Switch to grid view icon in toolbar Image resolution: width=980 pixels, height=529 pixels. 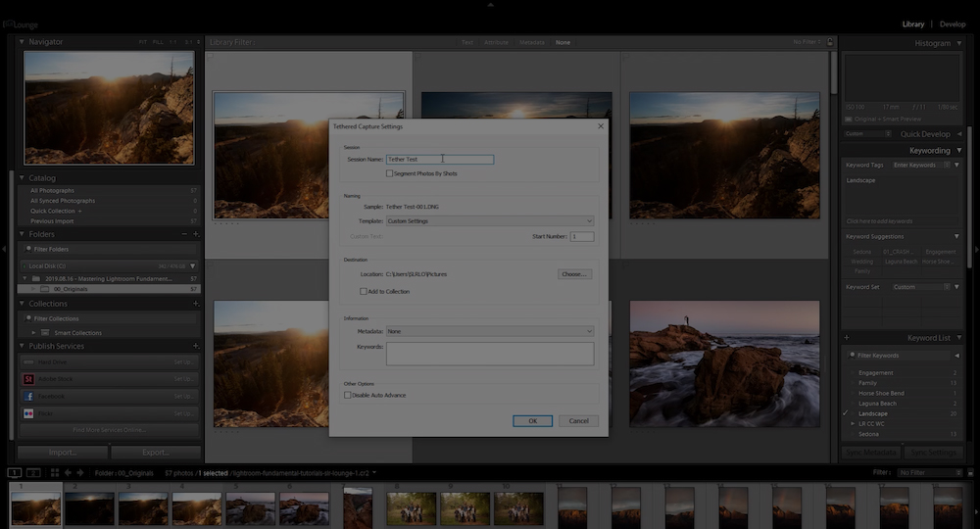54,473
